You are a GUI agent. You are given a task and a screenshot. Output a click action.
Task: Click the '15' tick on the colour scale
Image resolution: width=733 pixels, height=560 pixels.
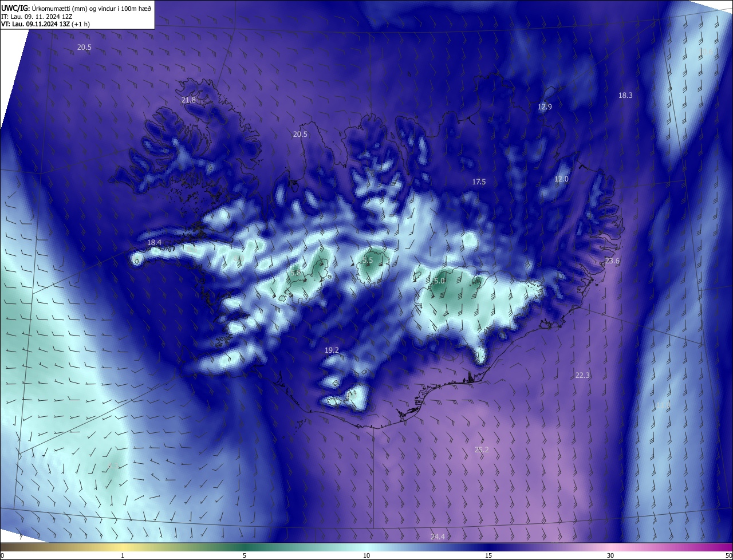pos(488,556)
